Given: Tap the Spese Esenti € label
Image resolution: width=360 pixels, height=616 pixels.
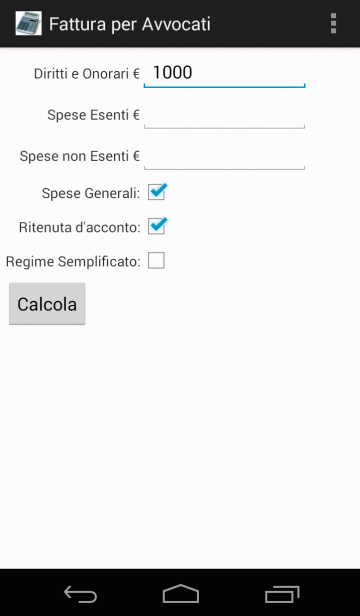Looking at the screenshot, I should pyautogui.click(x=94, y=115).
